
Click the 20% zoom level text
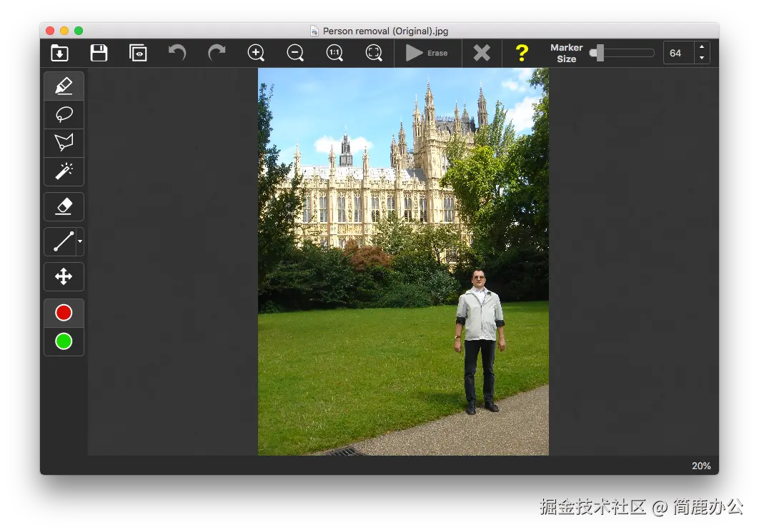[x=701, y=466]
